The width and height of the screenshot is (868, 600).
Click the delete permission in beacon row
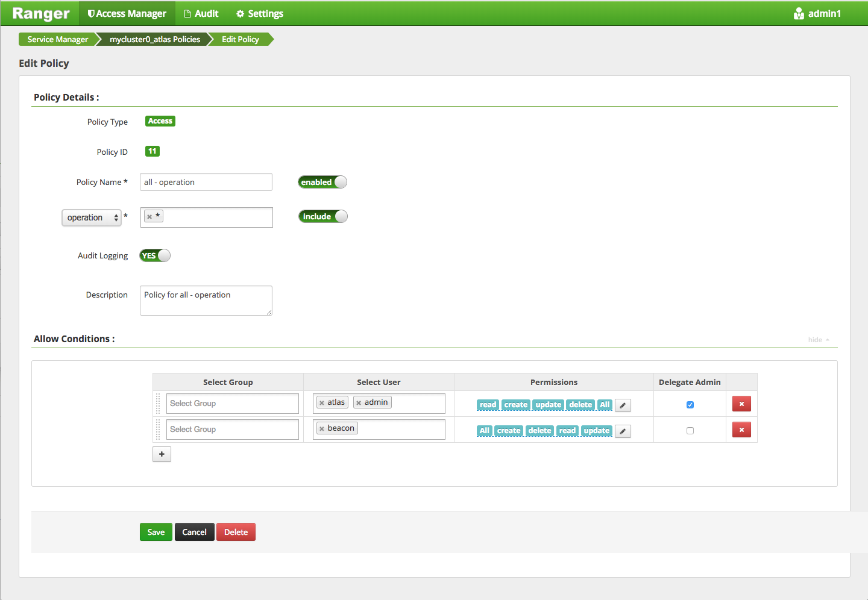point(539,431)
